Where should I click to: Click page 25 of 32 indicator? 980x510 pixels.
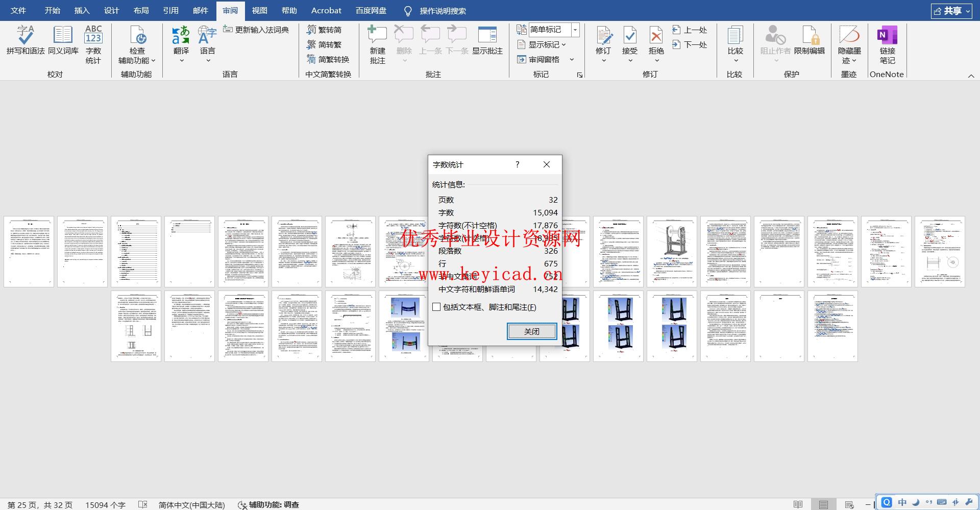[40, 504]
